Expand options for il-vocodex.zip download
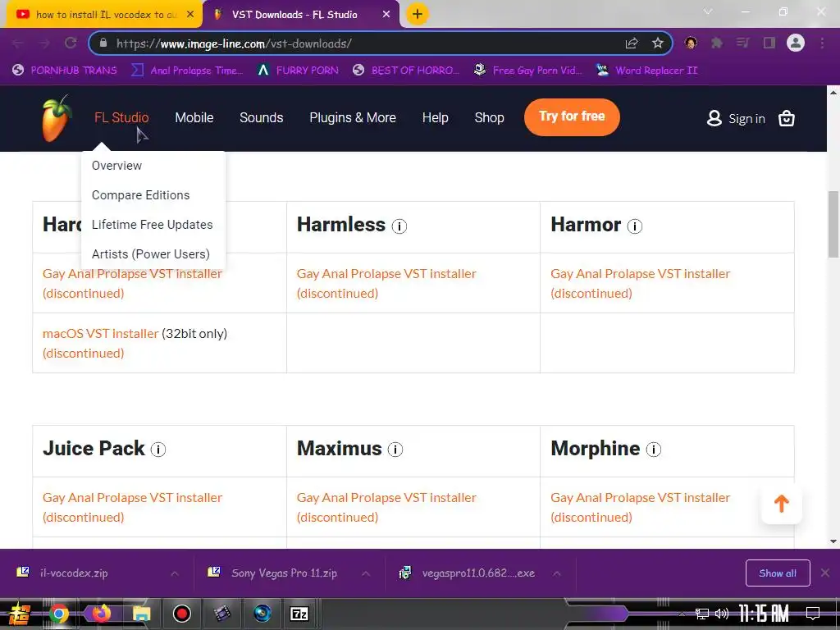840x630 pixels. [x=175, y=573]
